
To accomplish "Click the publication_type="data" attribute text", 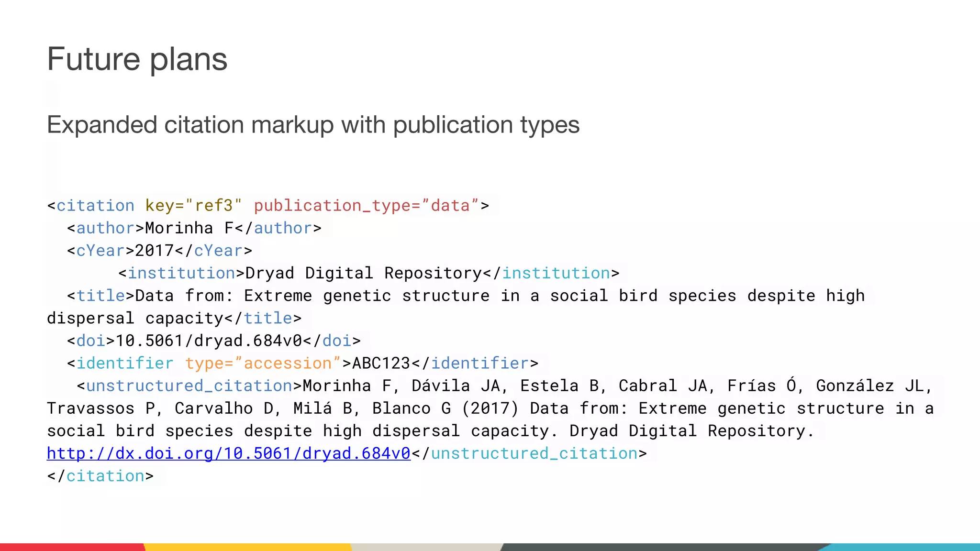I will [x=366, y=206].
